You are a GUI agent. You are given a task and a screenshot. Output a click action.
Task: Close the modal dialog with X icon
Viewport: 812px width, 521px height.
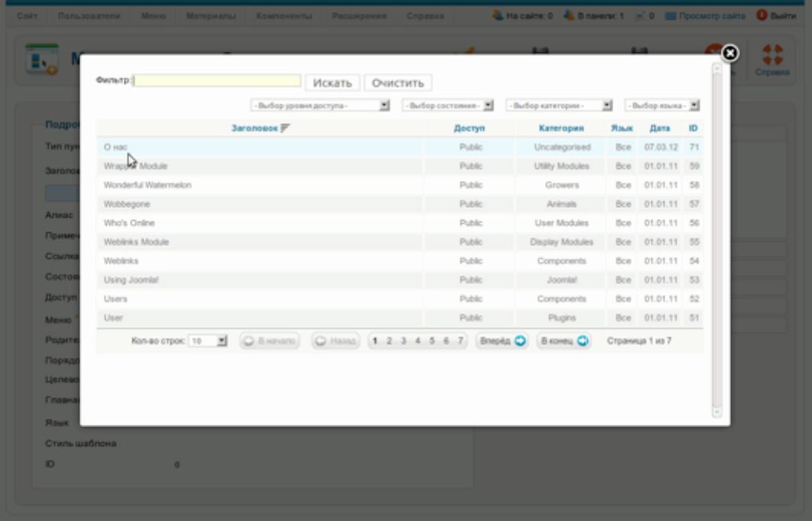729,53
